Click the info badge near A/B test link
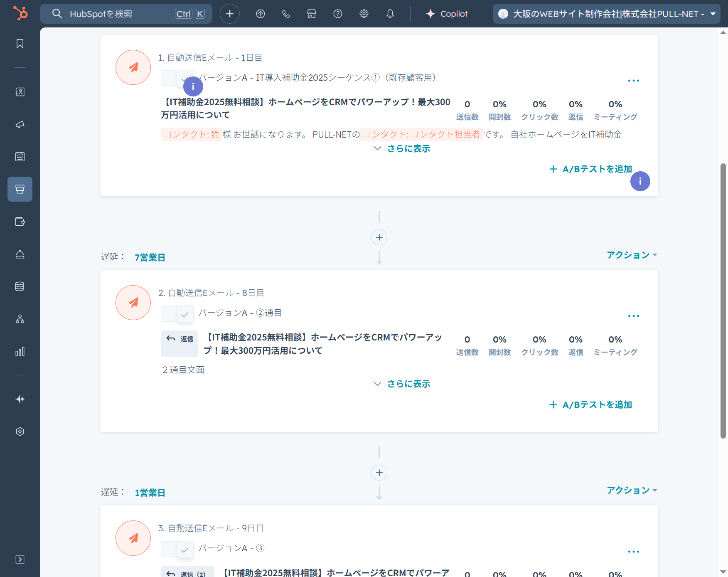 click(x=640, y=181)
